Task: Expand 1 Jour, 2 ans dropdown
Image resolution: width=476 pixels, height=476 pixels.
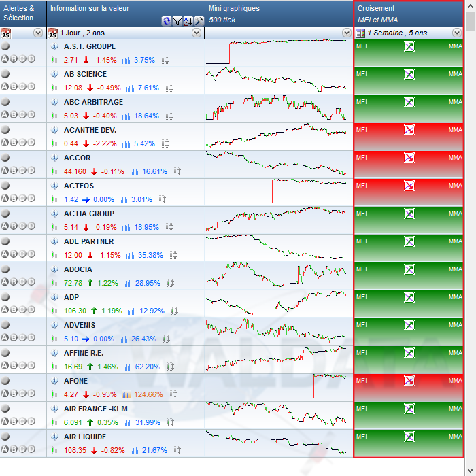Action: click(197, 33)
